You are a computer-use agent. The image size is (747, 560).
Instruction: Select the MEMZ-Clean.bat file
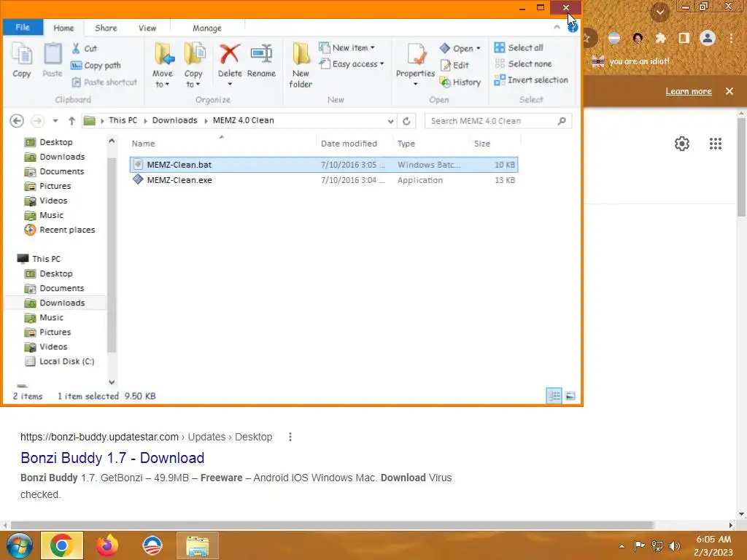[324, 165]
